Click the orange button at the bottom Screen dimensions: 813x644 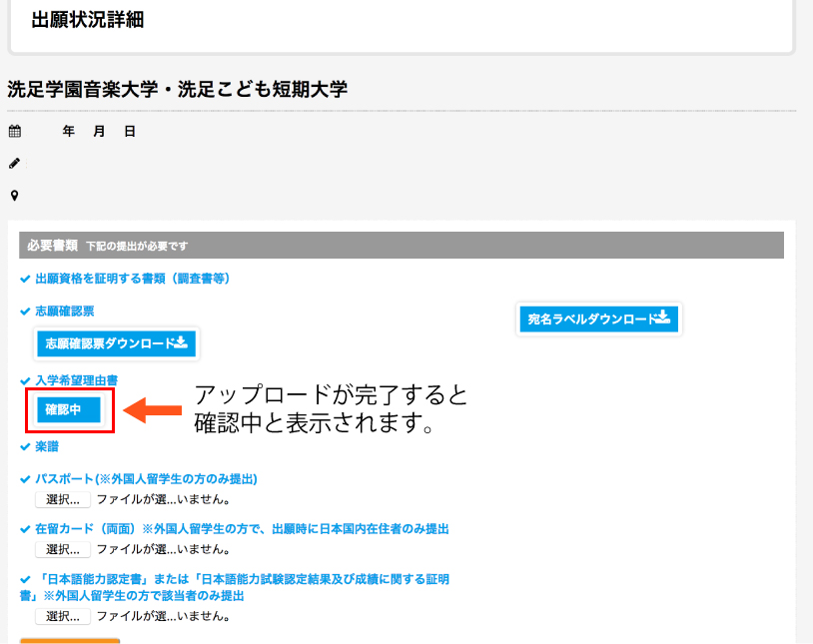(70, 641)
